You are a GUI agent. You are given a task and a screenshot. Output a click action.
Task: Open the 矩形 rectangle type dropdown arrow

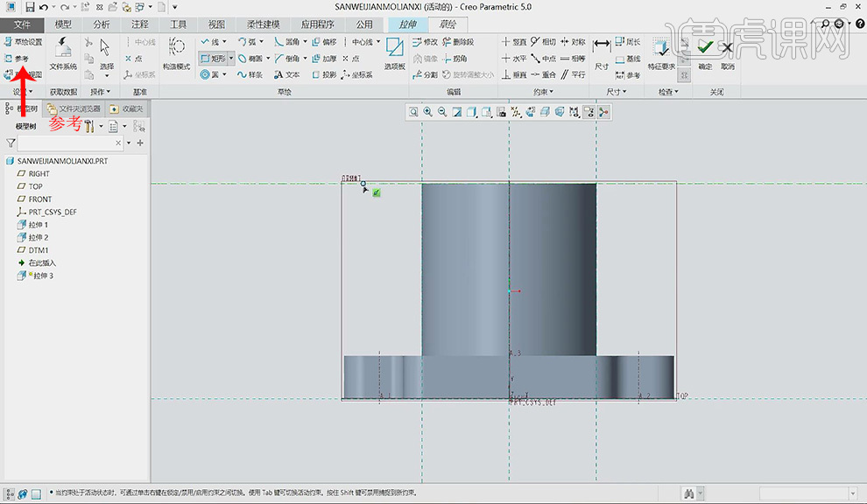pyautogui.click(x=231, y=59)
